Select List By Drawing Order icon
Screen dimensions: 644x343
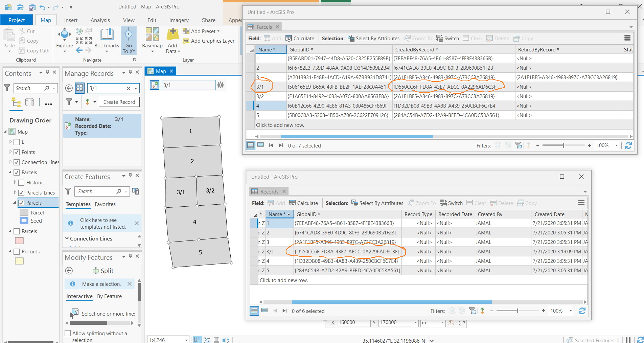click(x=16, y=102)
